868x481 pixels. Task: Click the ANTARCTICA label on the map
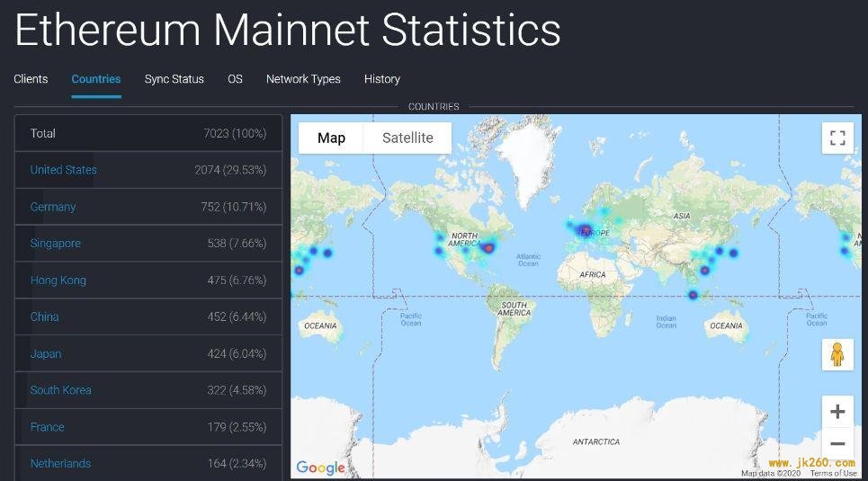(595, 441)
